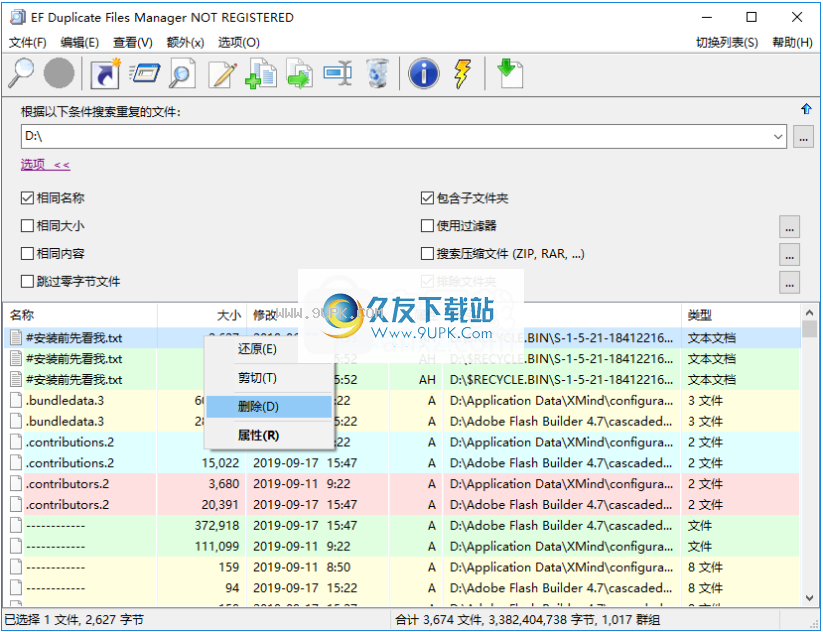The height and width of the screenshot is (632, 823).
Task: Click the recycle bin delete icon
Action: [377, 73]
